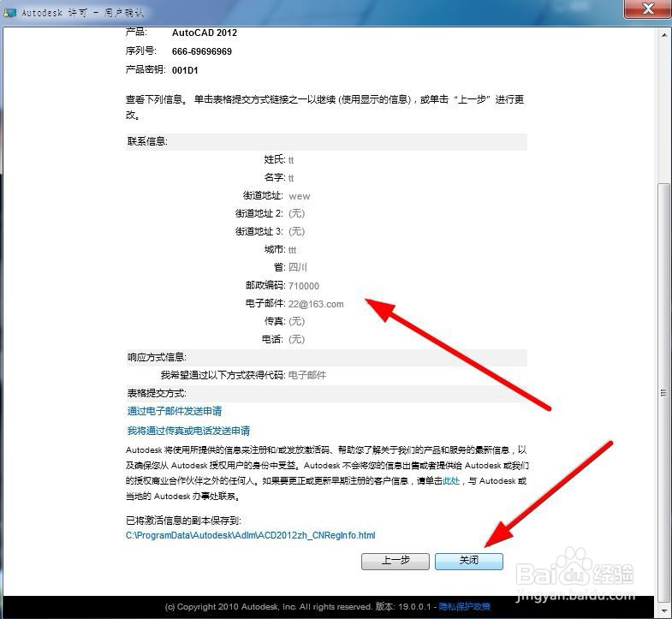This screenshot has height=619, width=672.
Task: Click the 已将激活信息的副本保存到 label
Action: pos(183,521)
